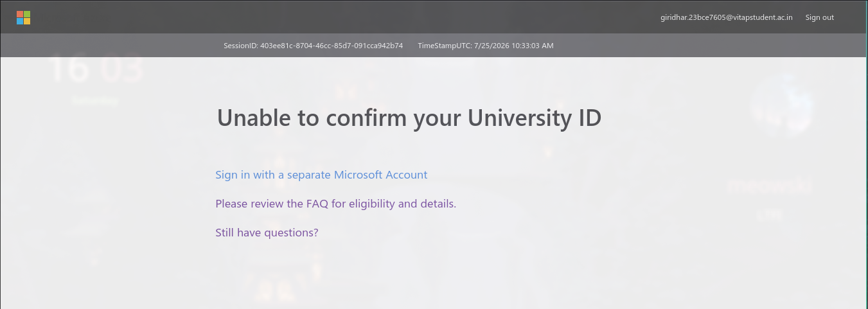Click the TimeStampUTC date and time text
Viewport: 868px width, 309px height.
point(513,46)
